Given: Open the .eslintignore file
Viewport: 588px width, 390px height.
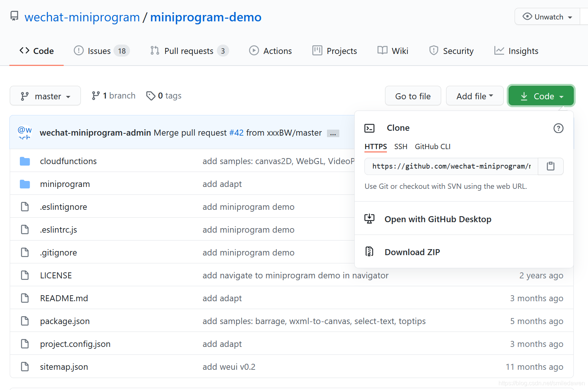Looking at the screenshot, I should [63, 207].
